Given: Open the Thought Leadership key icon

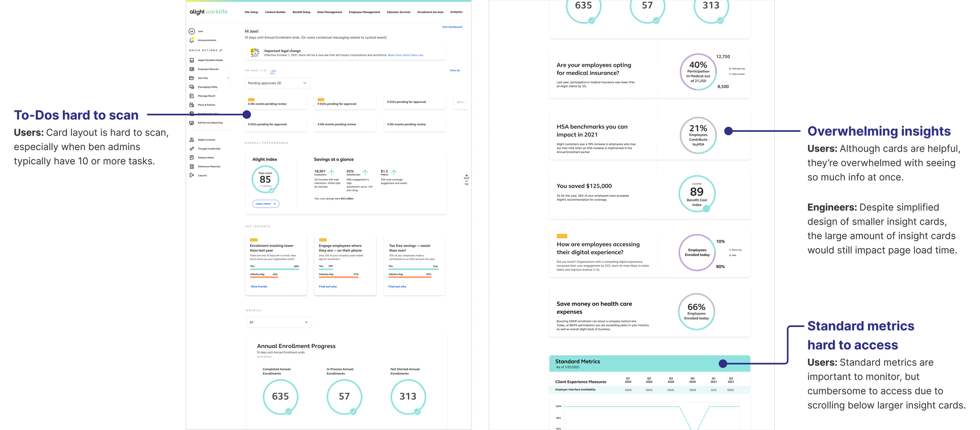Looking at the screenshot, I should point(192,149).
